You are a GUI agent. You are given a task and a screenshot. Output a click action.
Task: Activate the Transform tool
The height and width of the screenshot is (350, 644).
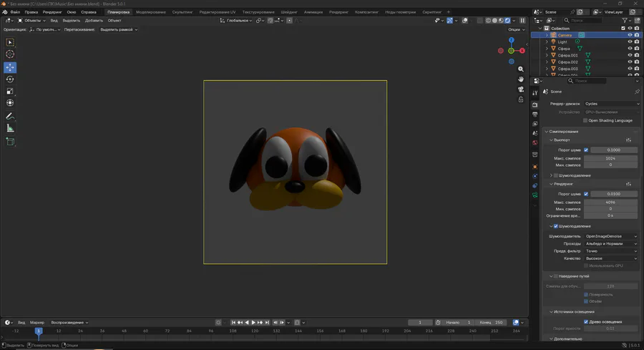tap(10, 103)
